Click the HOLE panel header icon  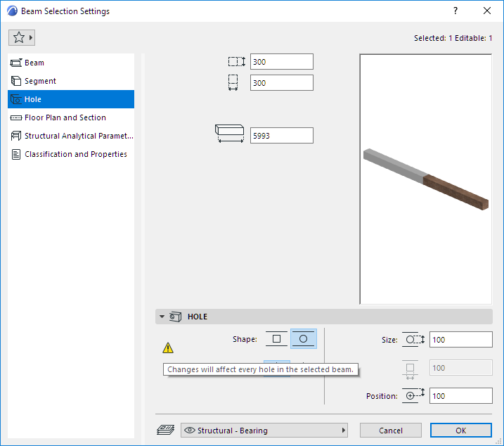point(176,317)
